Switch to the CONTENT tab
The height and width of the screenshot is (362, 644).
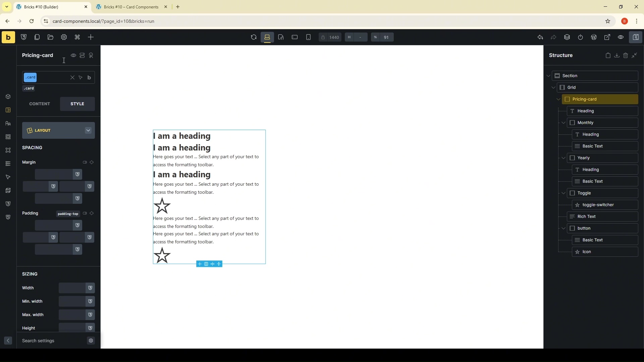(x=40, y=104)
